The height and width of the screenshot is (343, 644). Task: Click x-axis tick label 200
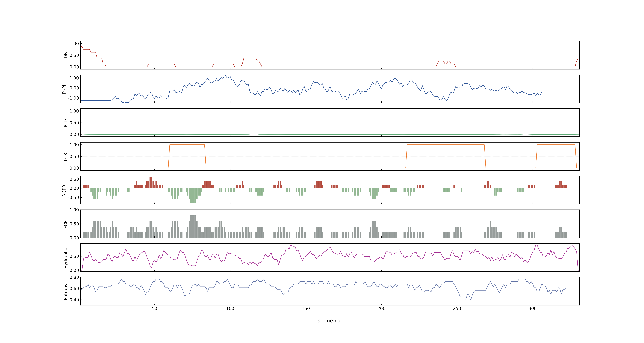pos(381,309)
